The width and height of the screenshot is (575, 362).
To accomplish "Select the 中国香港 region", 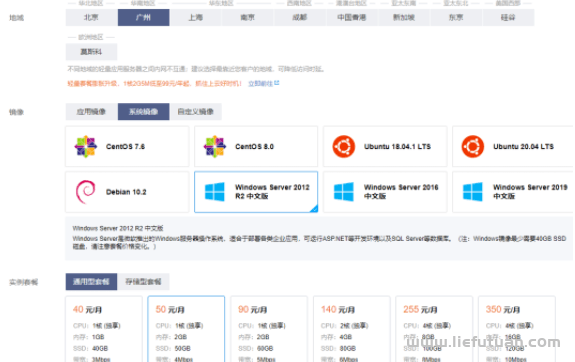I will (352, 17).
